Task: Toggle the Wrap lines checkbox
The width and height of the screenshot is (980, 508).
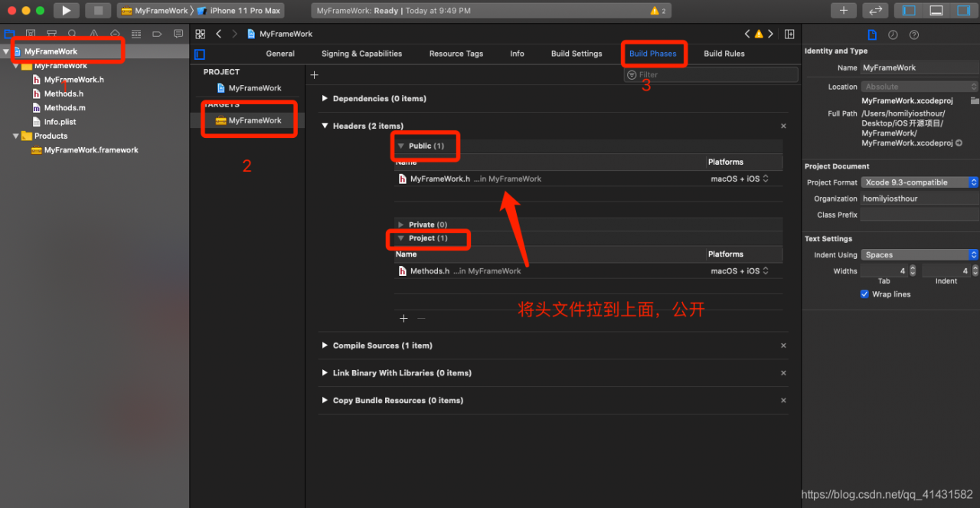Action: point(864,294)
